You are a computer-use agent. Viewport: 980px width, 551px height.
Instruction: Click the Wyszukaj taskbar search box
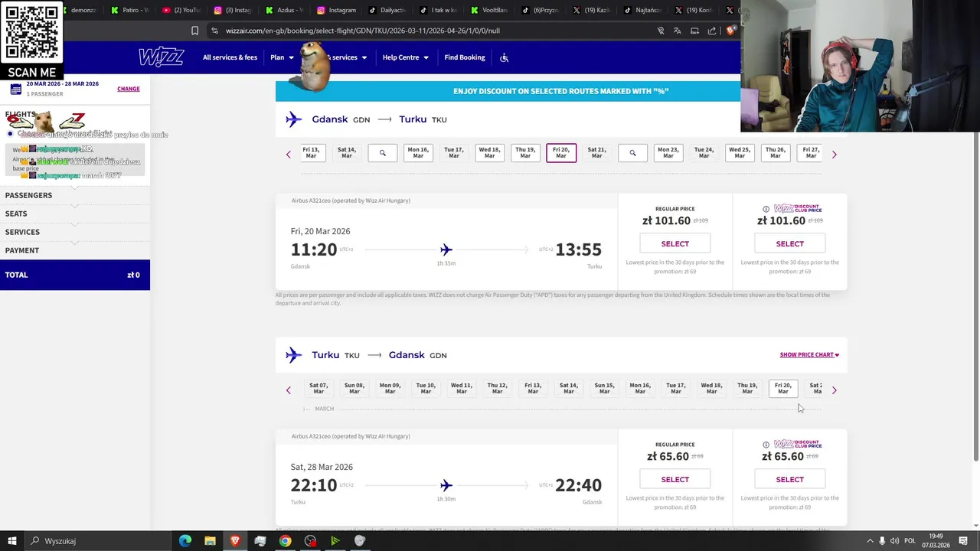coord(100,541)
